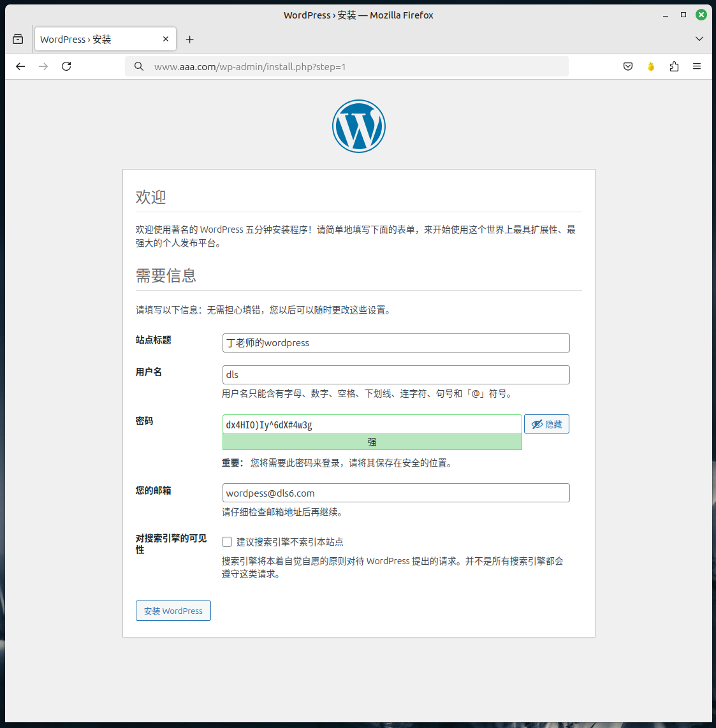Click the 请仔细检查邮箱地址后再继续 hint text
Image resolution: width=716 pixels, height=728 pixels.
[x=283, y=512]
